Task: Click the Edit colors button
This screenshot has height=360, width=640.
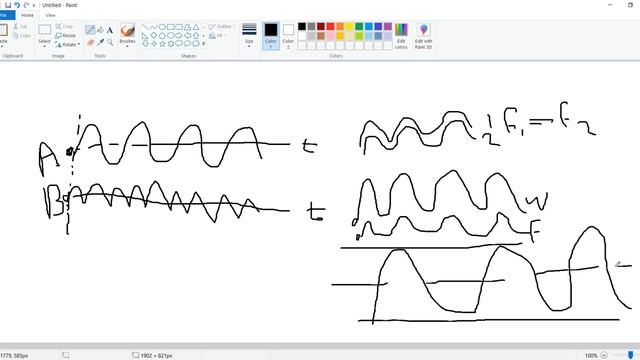Action: [x=401, y=36]
